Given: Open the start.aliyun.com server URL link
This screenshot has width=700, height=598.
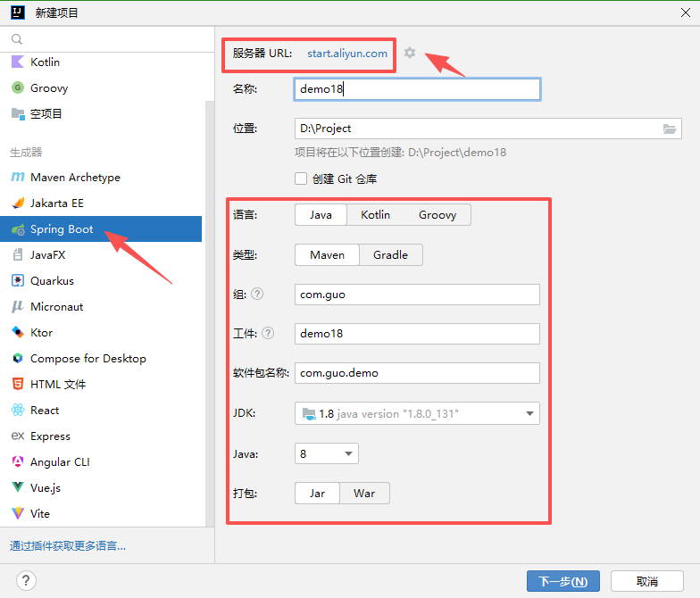Looking at the screenshot, I should click(x=347, y=53).
